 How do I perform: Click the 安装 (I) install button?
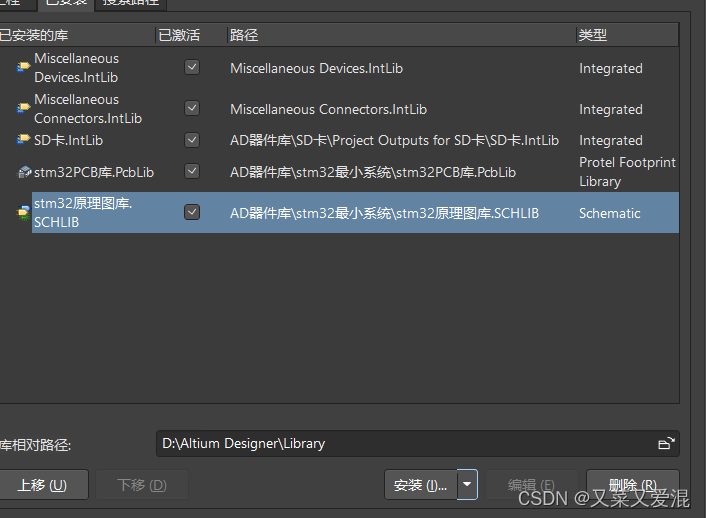(x=420, y=485)
